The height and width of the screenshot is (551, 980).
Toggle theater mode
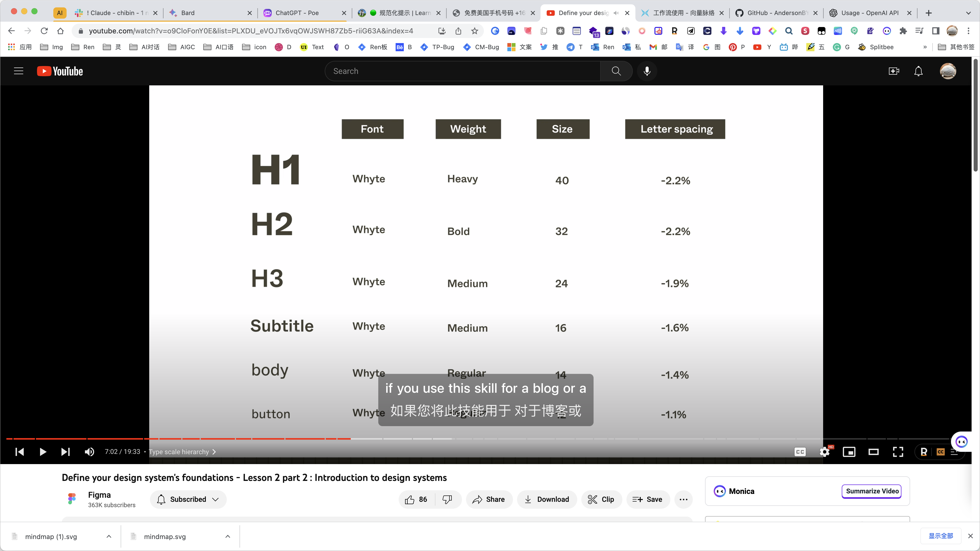873,452
